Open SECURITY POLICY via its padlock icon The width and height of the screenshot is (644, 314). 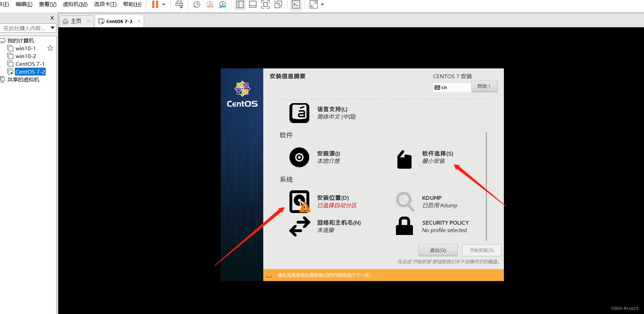coord(404,226)
